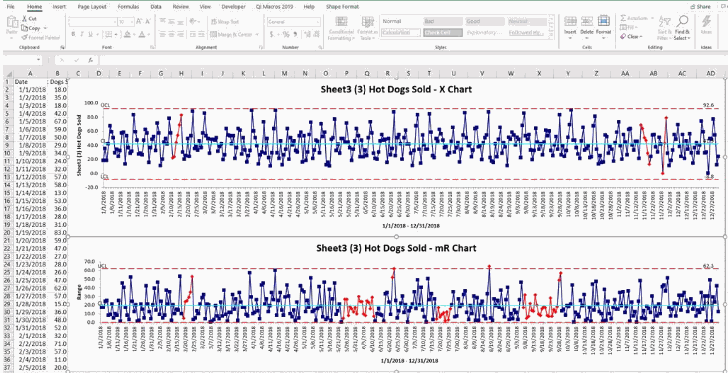Toggle Wrap Text
Image resolution: width=728 pixels, height=373 pixels.
point(225,21)
